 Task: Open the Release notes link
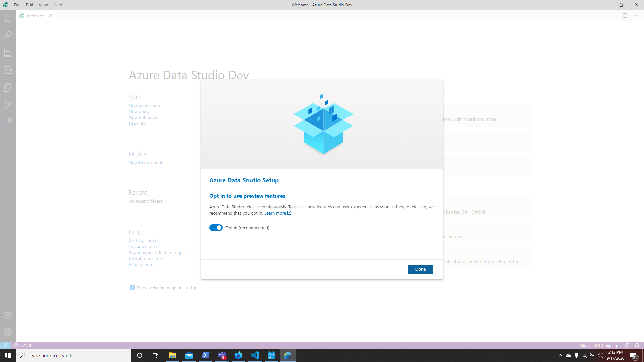tap(142, 264)
